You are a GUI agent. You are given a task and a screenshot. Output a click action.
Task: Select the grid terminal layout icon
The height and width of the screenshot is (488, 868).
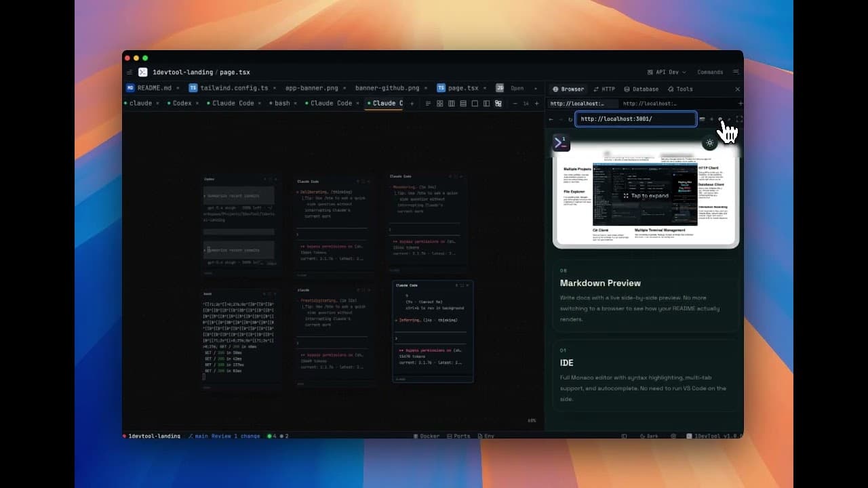point(439,103)
